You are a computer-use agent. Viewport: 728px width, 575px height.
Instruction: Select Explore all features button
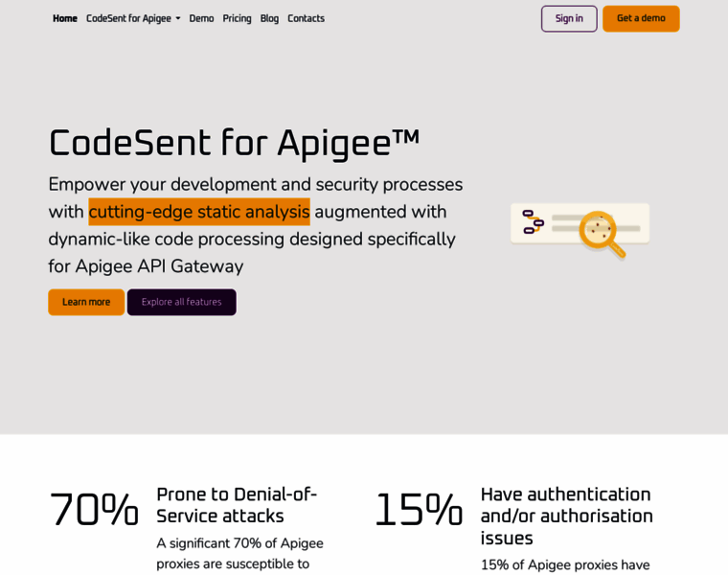point(181,302)
